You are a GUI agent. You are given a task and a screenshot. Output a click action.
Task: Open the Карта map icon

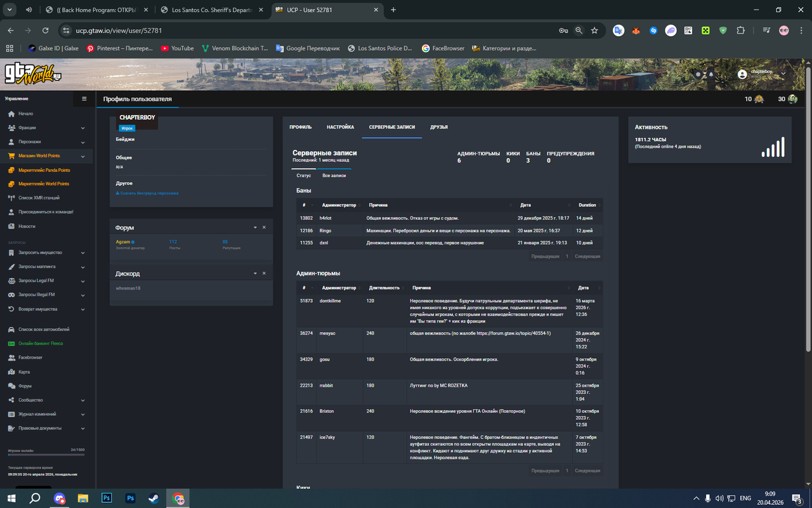11,372
